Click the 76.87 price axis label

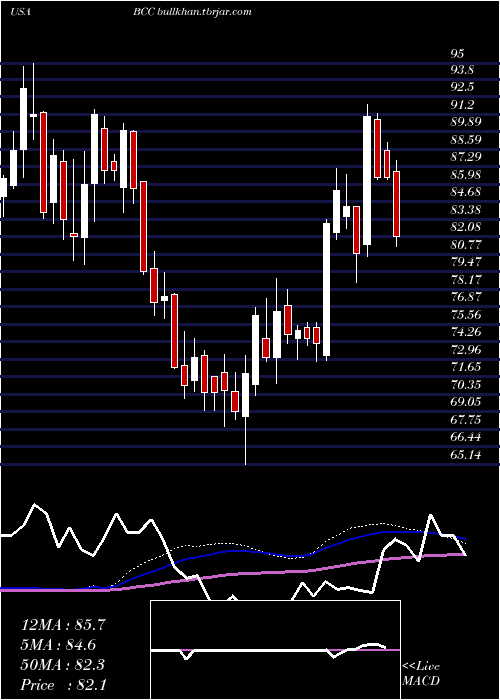[x=465, y=297]
